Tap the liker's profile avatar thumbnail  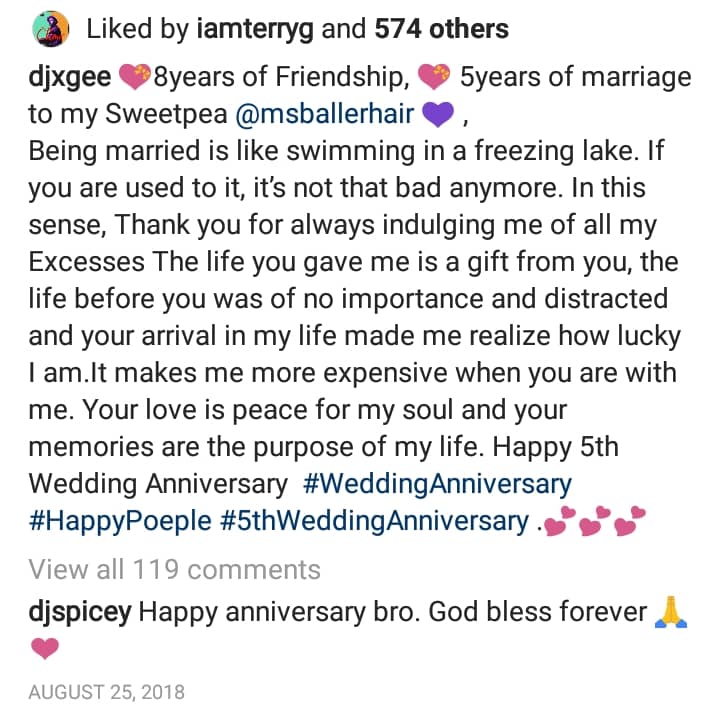[x=53, y=28]
